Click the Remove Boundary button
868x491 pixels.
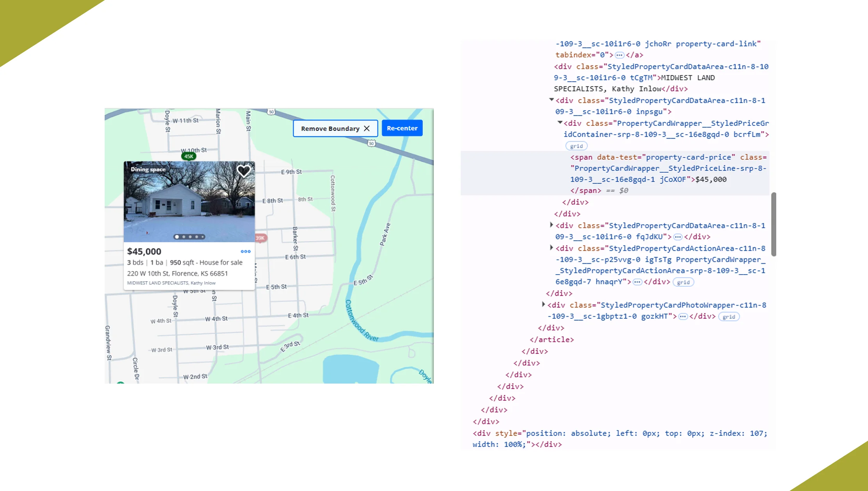pos(330,129)
